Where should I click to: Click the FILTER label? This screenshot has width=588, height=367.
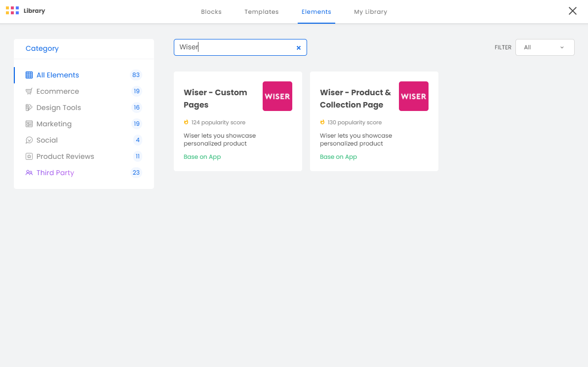(x=503, y=47)
